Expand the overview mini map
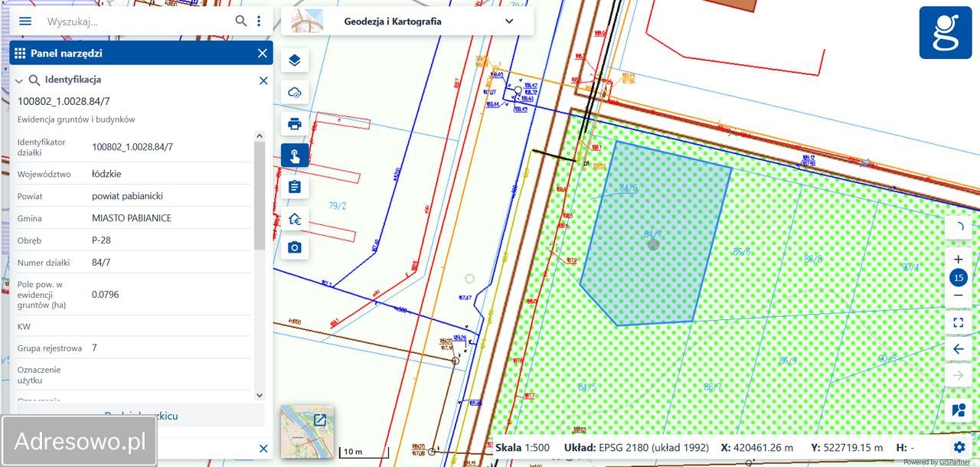980x467 pixels. tap(319, 420)
